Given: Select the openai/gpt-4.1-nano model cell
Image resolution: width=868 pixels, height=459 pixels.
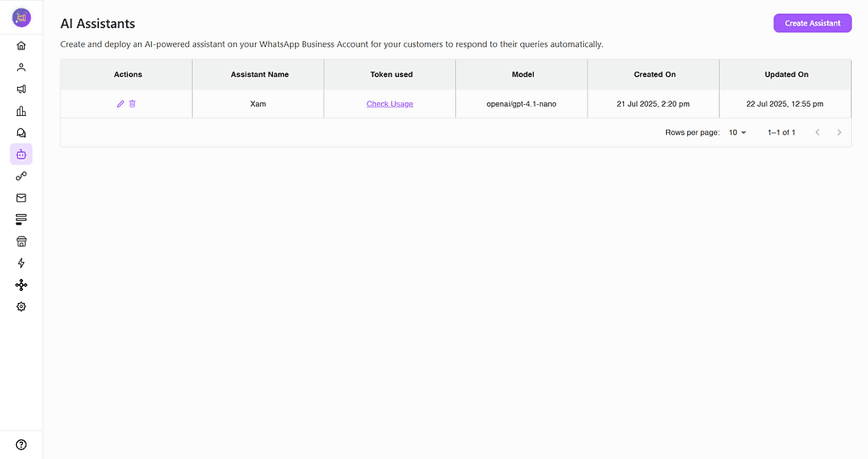Looking at the screenshot, I should point(522,103).
